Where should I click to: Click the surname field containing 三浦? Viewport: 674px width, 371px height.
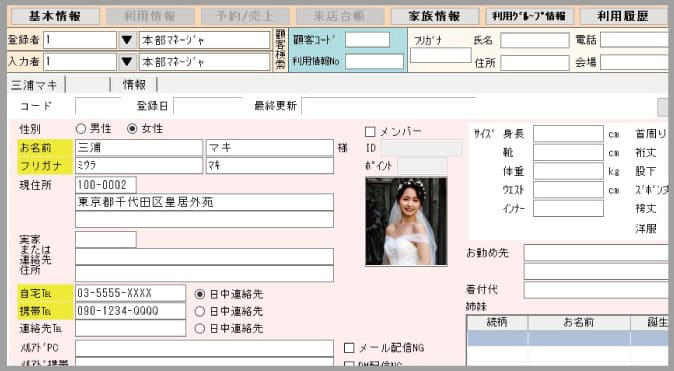pos(139,147)
